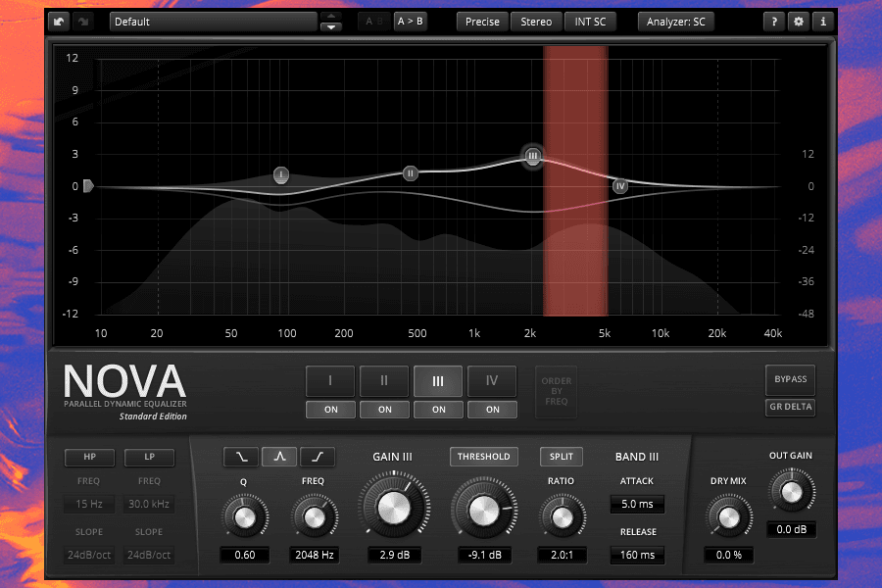Image resolution: width=882 pixels, height=588 pixels.
Task: Toggle A/B comparison button
Action: point(374,22)
